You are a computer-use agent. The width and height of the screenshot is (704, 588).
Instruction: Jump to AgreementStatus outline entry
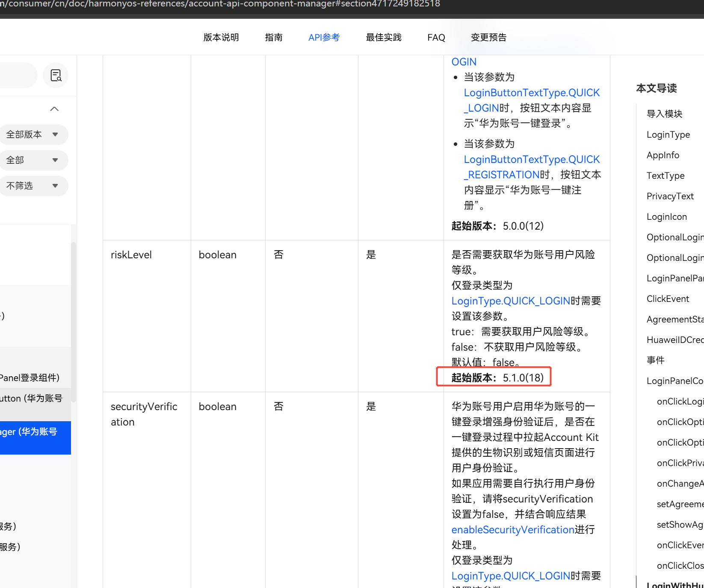pyautogui.click(x=675, y=319)
